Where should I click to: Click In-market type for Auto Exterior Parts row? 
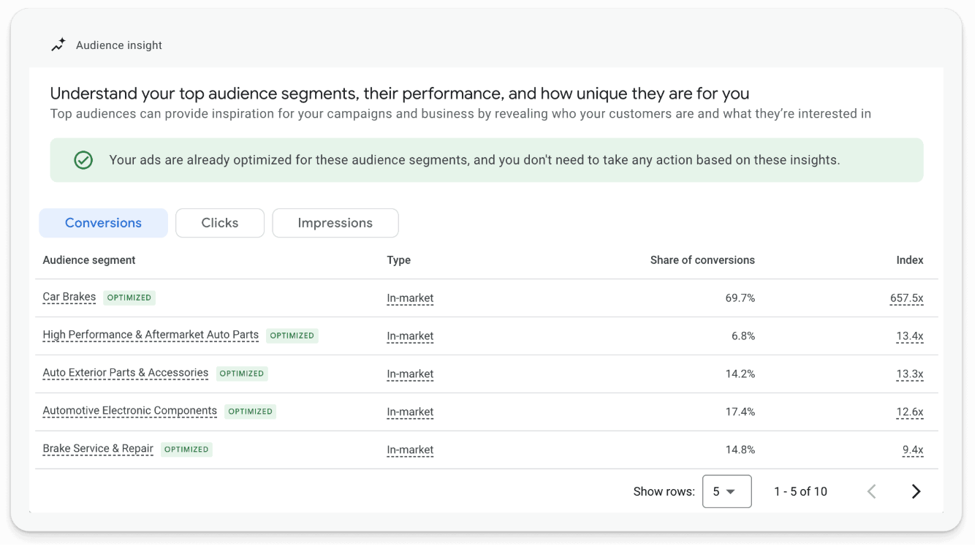point(410,374)
